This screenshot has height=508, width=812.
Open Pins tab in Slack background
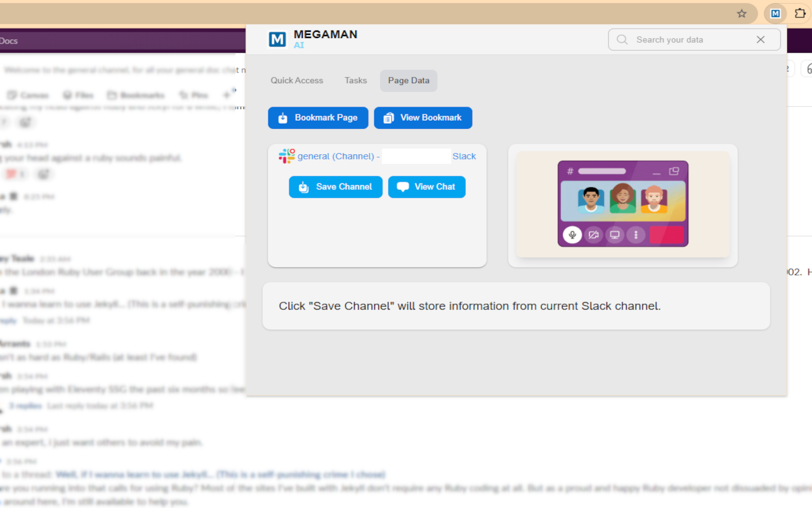[x=194, y=95]
